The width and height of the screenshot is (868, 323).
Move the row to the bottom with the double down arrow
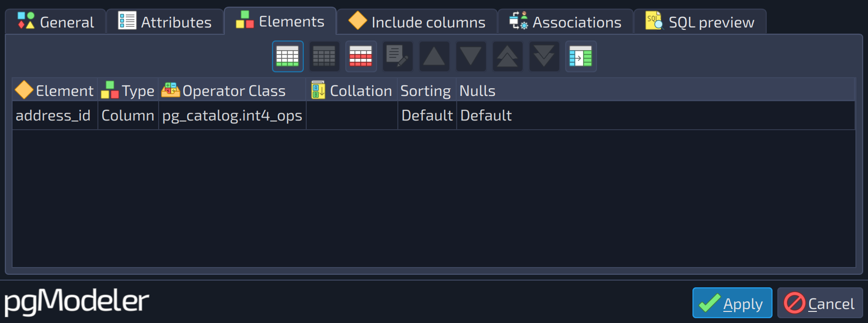[x=544, y=56]
